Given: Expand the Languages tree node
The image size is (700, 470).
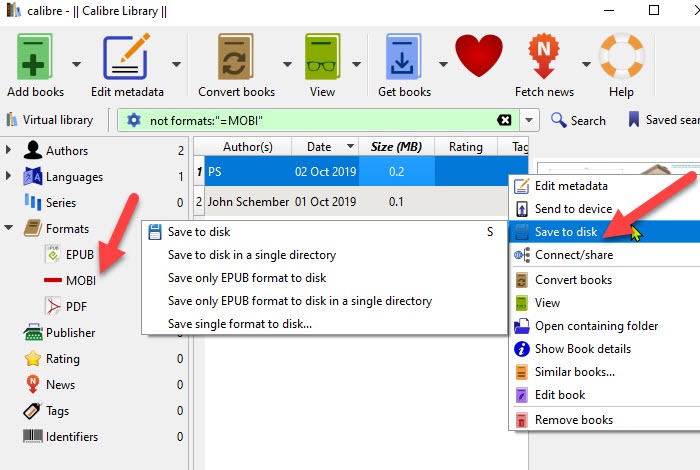Looking at the screenshot, I should coord(8,176).
